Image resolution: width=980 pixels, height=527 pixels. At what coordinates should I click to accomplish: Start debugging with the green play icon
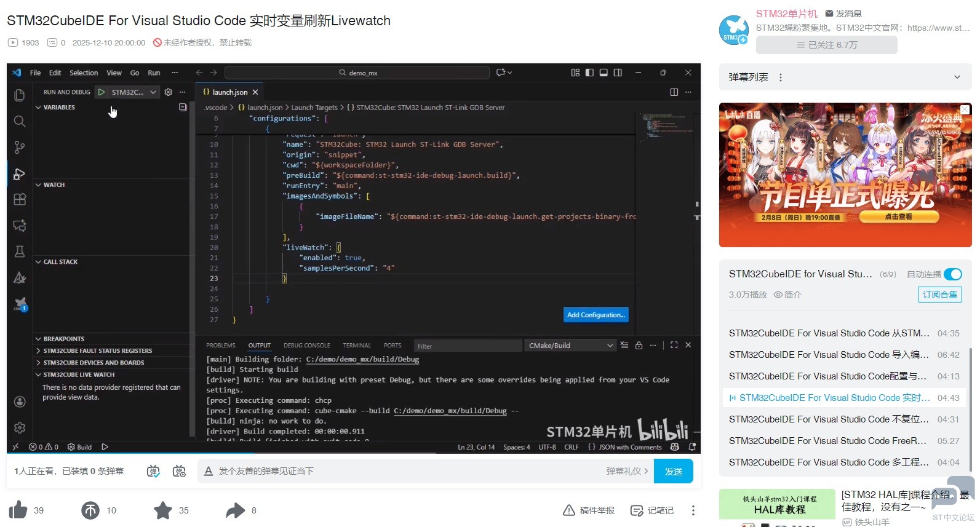click(102, 92)
